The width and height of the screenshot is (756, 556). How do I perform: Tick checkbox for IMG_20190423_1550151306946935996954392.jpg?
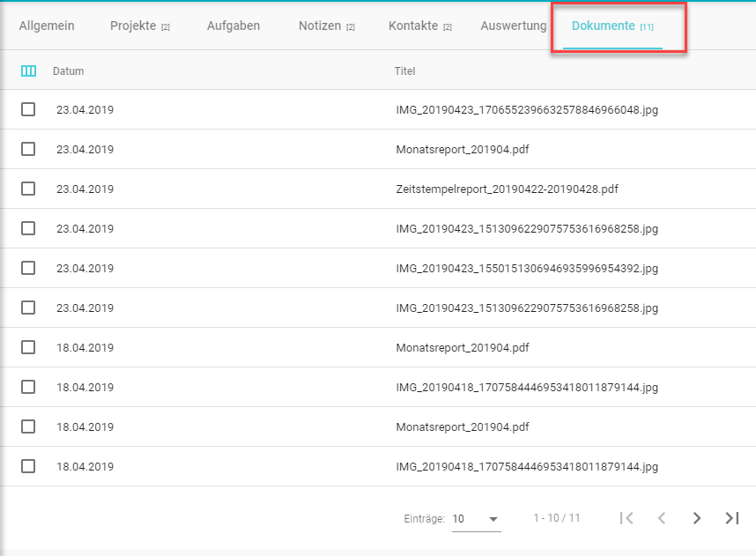click(x=28, y=268)
